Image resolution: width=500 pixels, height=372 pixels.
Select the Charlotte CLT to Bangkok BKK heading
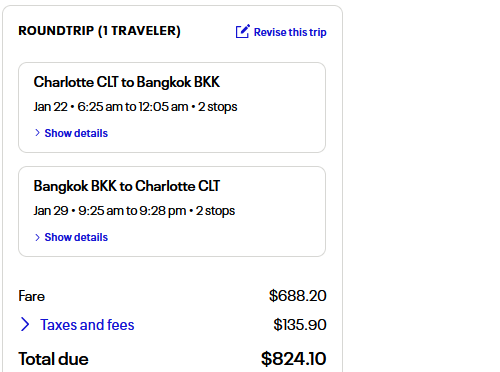click(127, 82)
